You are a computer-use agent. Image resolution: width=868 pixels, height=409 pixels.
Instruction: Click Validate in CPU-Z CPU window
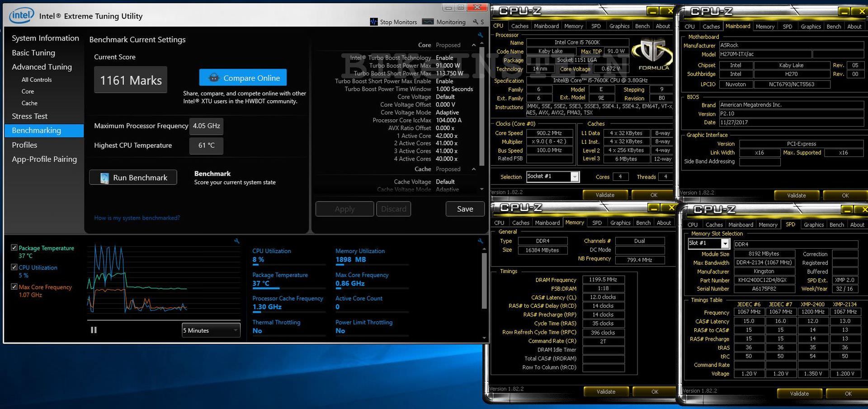point(605,195)
